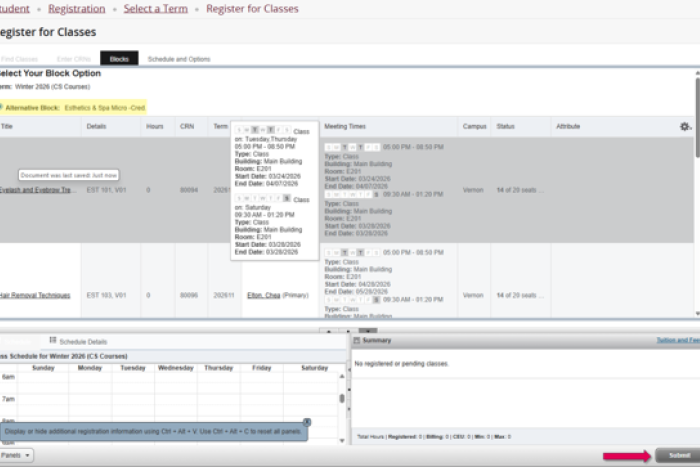Go to the Registration breadcrumb
Screen dimensions: 700x467
tap(77, 8)
